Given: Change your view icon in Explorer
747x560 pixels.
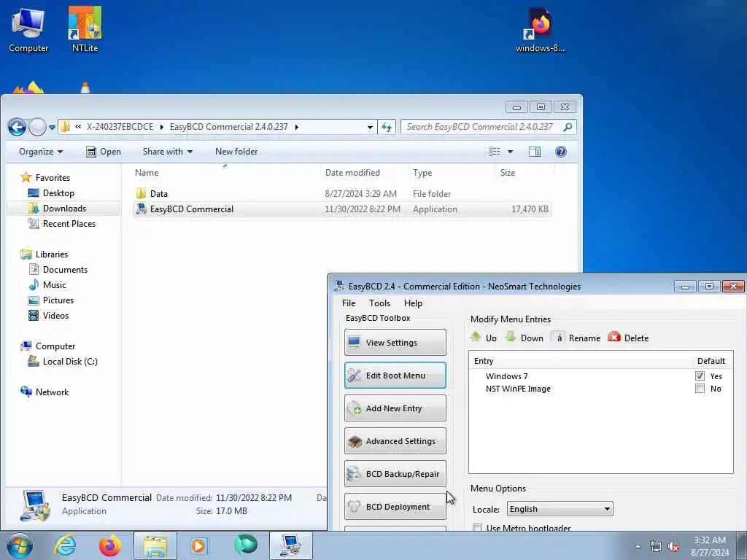Looking at the screenshot, I should coord(495,152).
